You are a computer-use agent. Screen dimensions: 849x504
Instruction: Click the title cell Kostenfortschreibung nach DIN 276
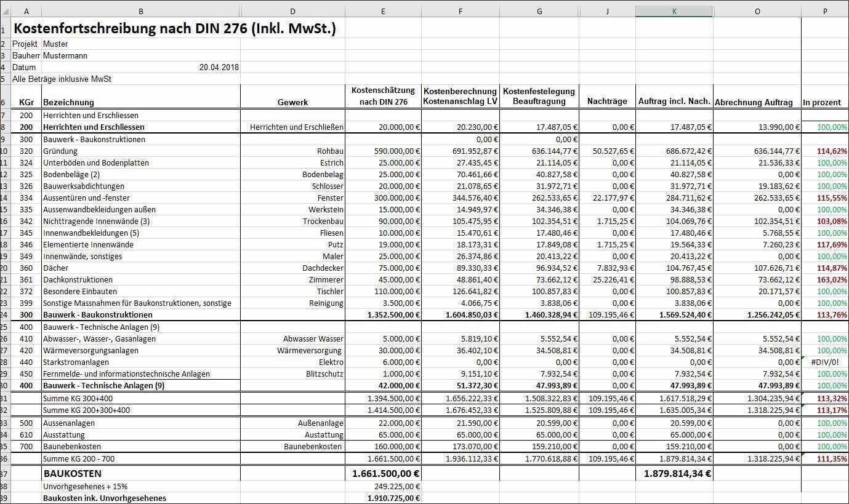click(175, 29)
